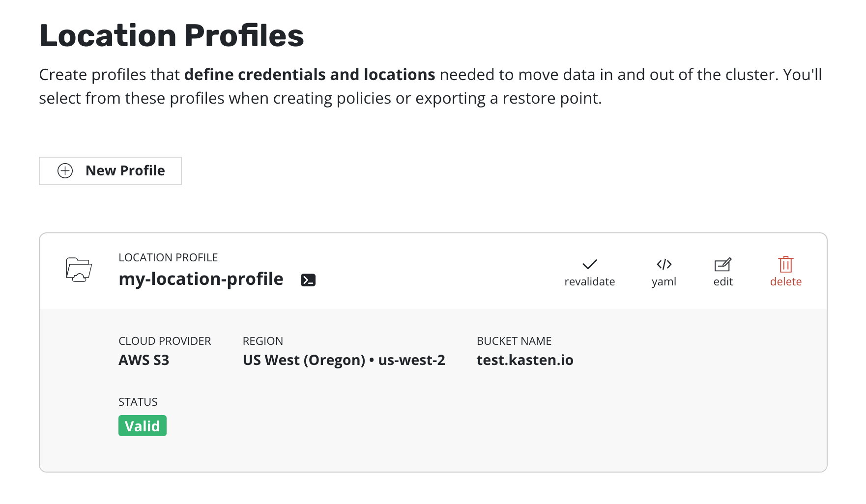Click the BUCKET NAME field label

514,341
